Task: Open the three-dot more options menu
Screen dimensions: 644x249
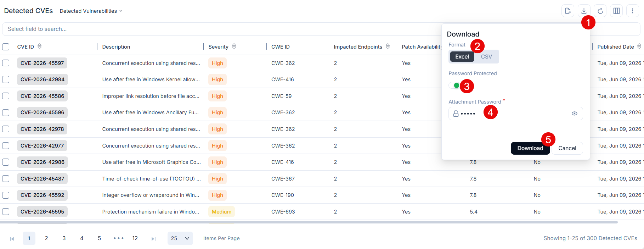Action: click(632, 11)
